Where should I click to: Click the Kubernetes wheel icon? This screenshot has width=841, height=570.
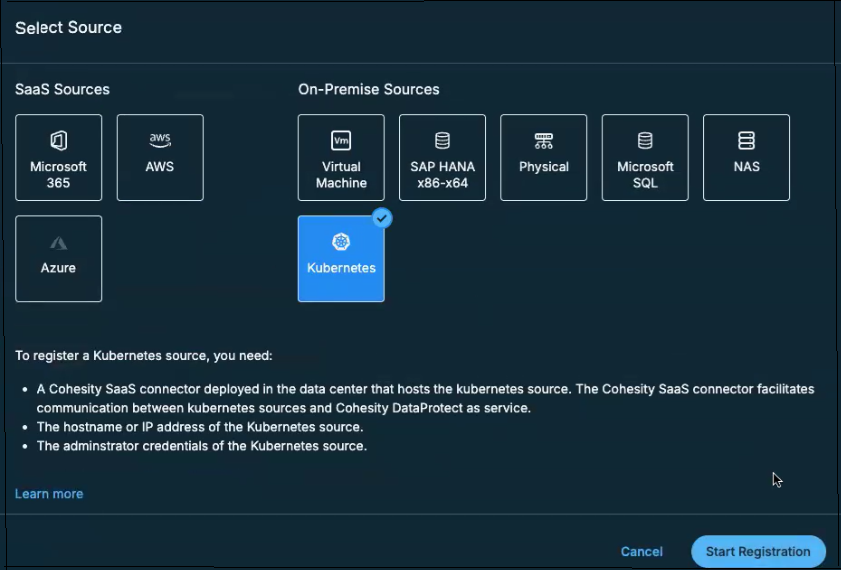(341, 242)
